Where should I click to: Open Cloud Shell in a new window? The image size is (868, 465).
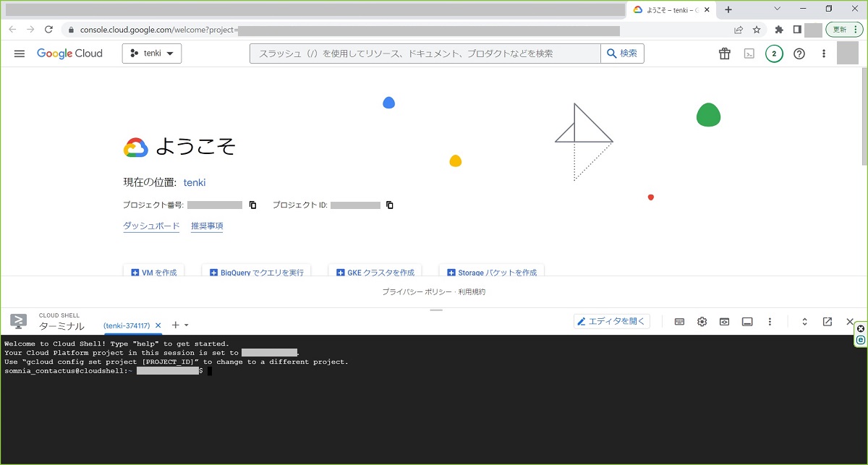(827, 322)
